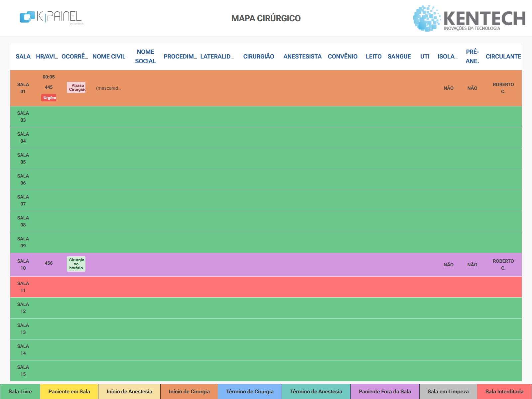Click the SALA 12 room cell
This screenshot has height=399, width=532.
[x=23, y=308]
